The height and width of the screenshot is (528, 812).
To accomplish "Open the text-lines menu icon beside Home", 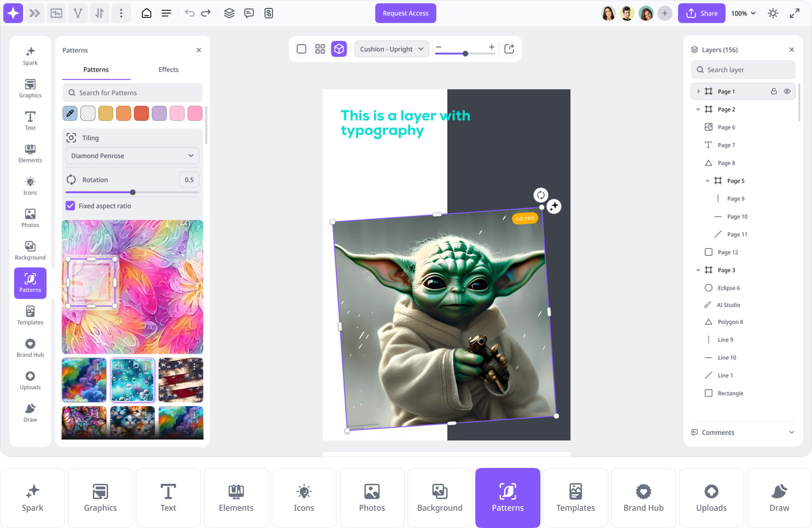I will (166, 13).
